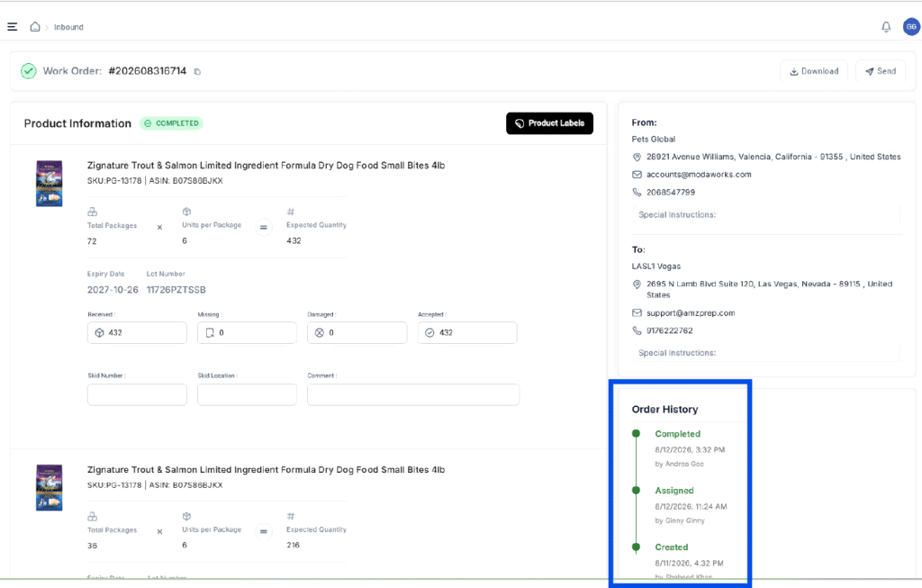Click To Special Instructions field
922x588 pixels.
pyautogui.click(x=767, y=353)
